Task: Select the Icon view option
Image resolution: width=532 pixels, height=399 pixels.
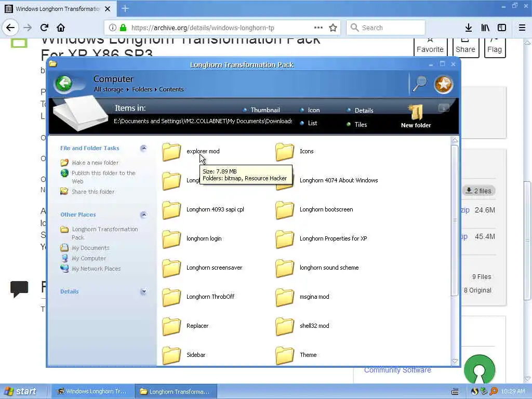Action: point(310,110)
